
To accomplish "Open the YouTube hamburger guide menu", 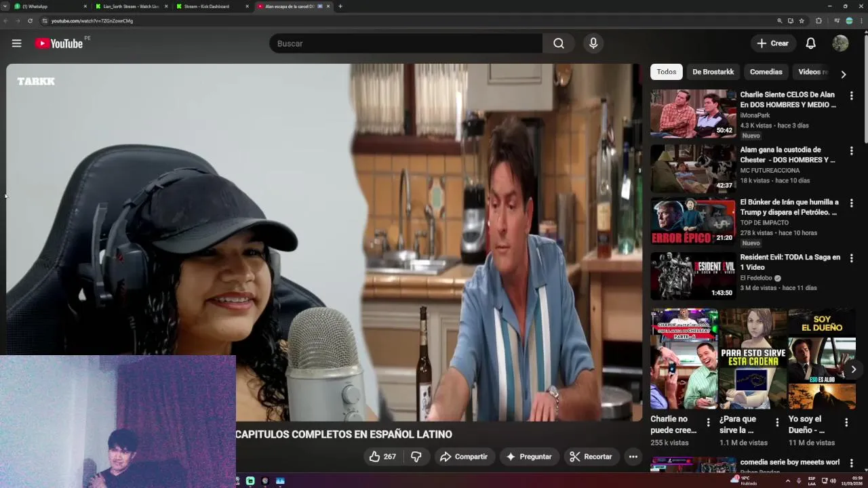I will [x=16, y=43].
